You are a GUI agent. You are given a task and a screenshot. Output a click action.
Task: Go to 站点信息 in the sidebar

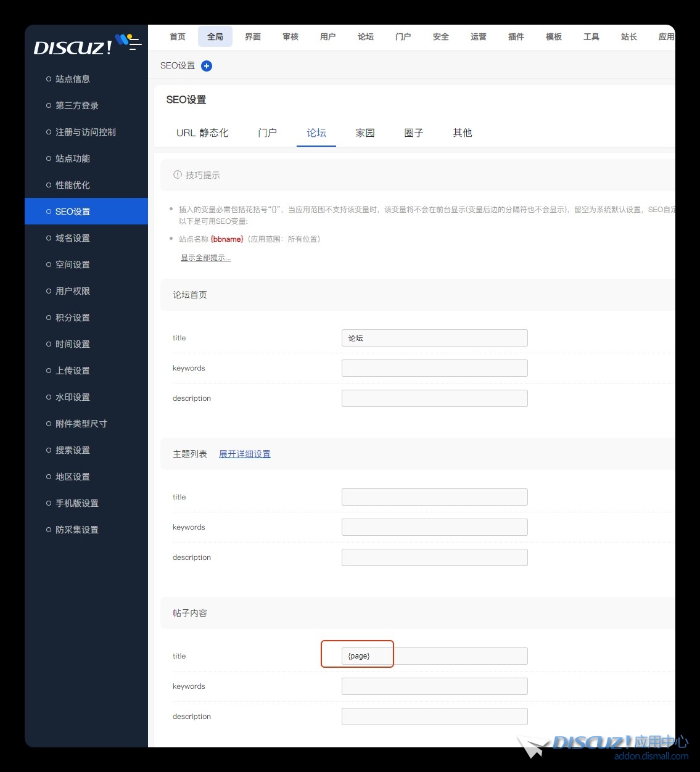click(73, 79)
